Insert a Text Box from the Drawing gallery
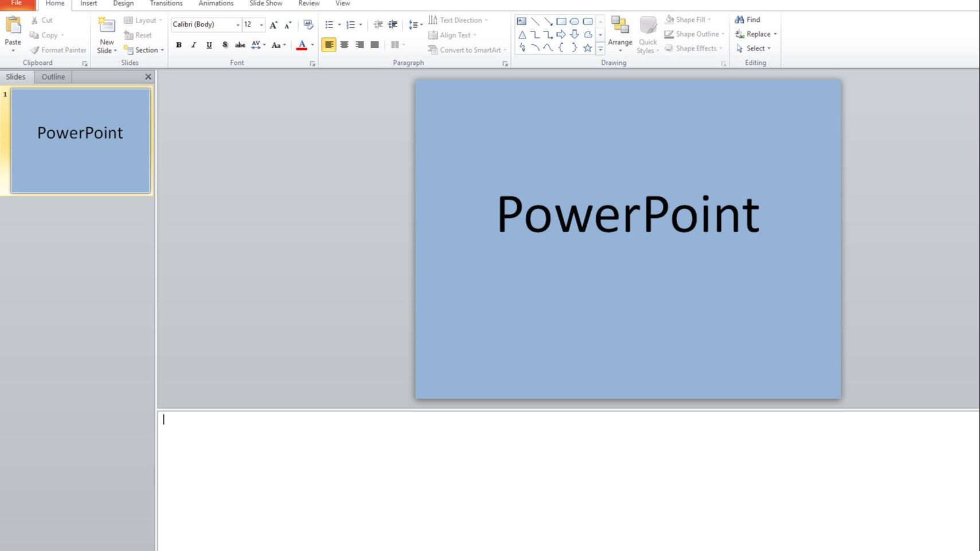This screenshot has height=551, width=980. [522, 21]
